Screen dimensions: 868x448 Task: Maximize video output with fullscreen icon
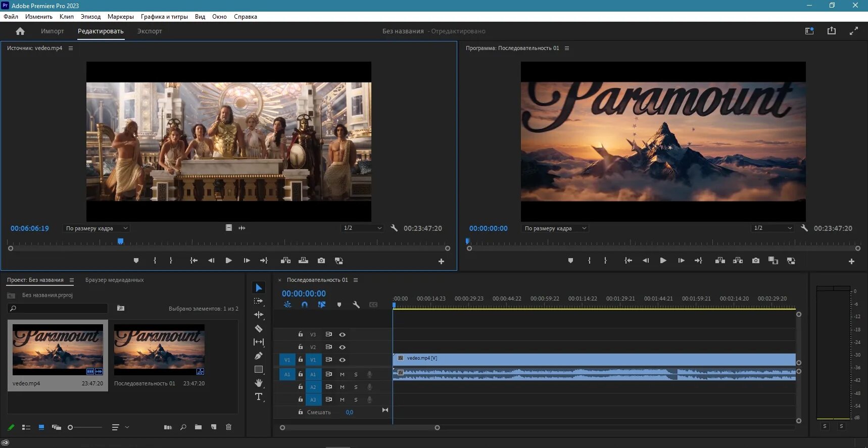[854, 31]
